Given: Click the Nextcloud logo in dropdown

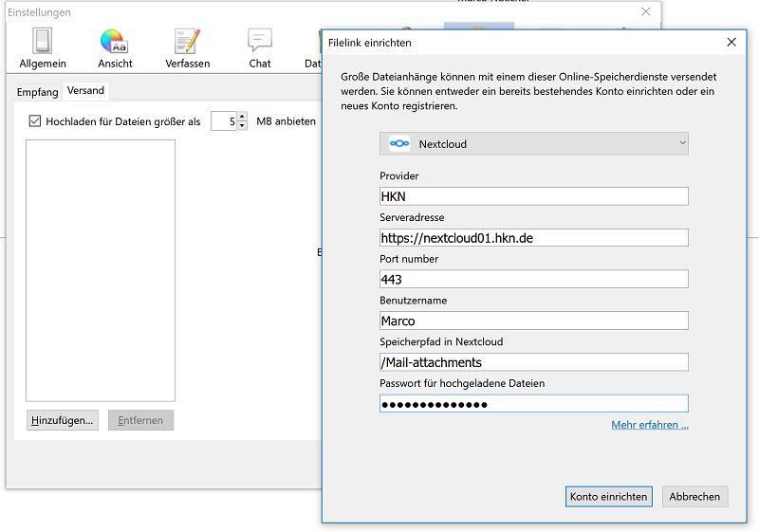Looking at the screenshot, I should tap(399, 143).
